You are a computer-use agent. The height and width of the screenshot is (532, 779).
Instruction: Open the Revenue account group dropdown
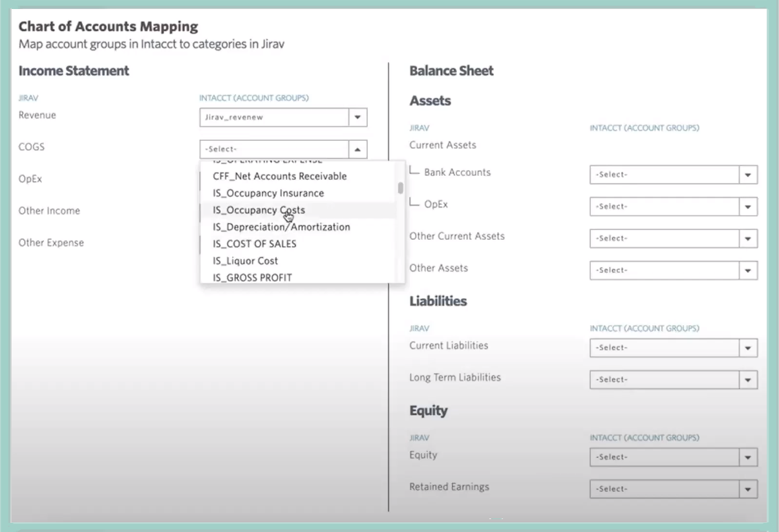283,118
